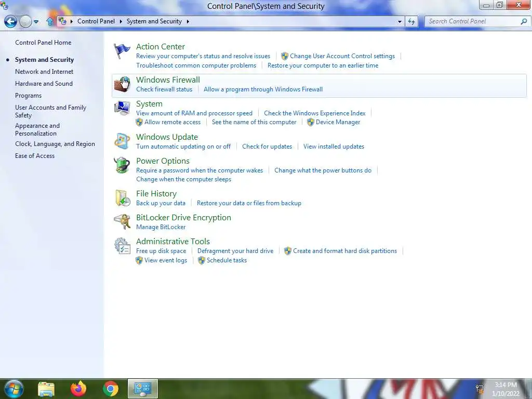Image resolution: width=532 pixels, height=399 pixels.
Task: Click Restore your data or files from backup
Action: (249, 203)
